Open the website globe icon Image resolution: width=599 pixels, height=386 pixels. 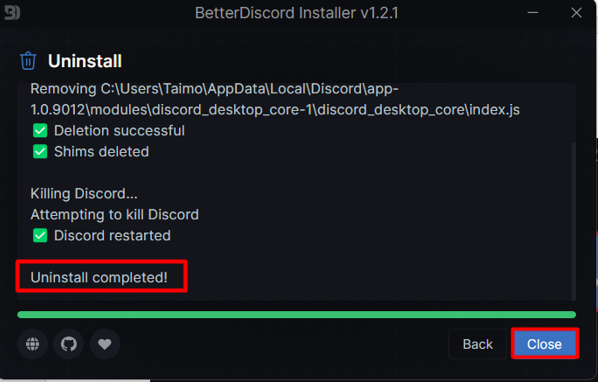coord(32,344)
